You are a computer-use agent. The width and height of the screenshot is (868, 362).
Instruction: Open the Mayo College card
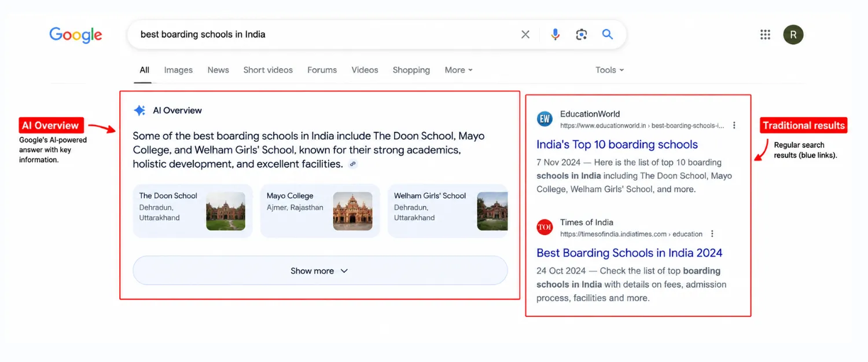[320, 211]
